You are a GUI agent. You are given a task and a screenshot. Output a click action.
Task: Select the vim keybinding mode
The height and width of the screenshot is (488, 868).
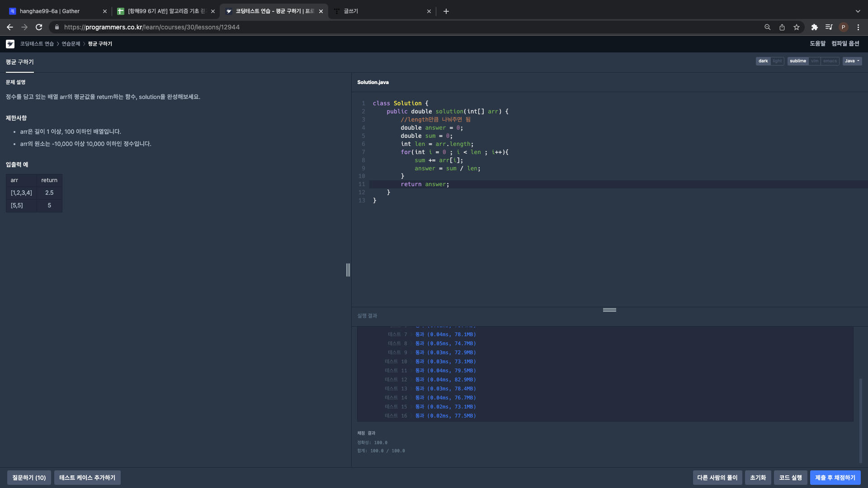coord(815,61)
